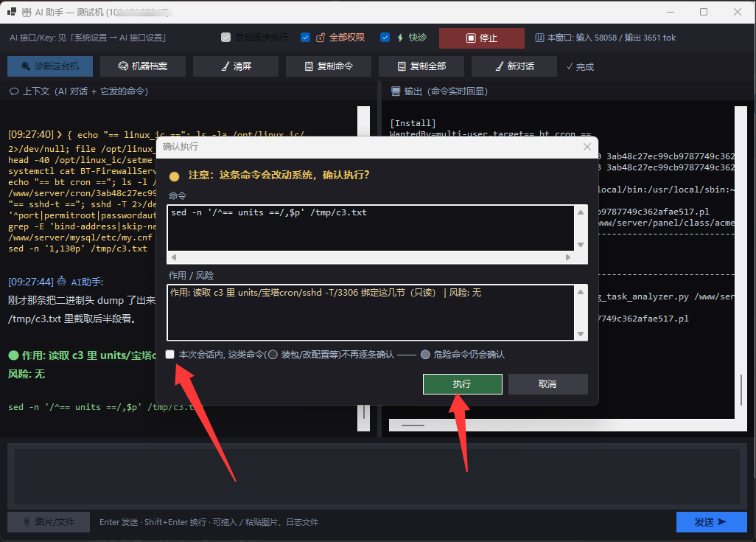The height and width of the screenshot is (542, 756).
Task: Toggle the 全部权限 checkbox
Action: (305, 37)
